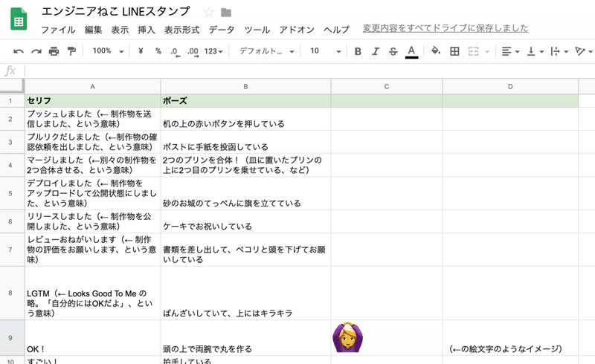Open the 挿入 menu
This screenshot has width=595, height=364.
pyautogui.click(x=146, y=30)
